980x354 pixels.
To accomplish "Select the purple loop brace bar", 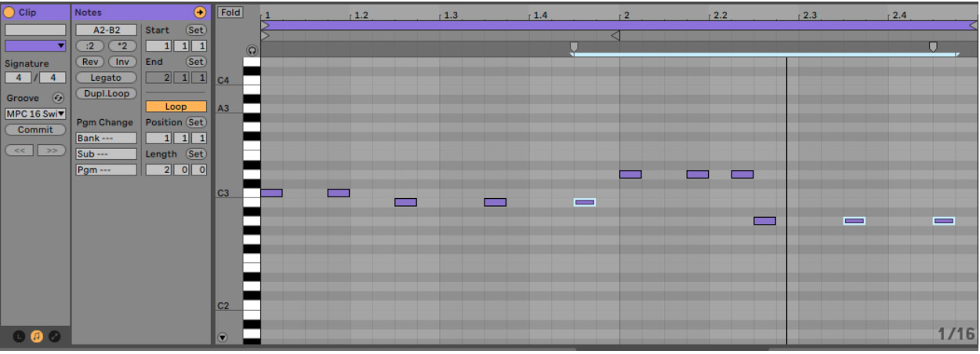I will (x=619, y=25).
